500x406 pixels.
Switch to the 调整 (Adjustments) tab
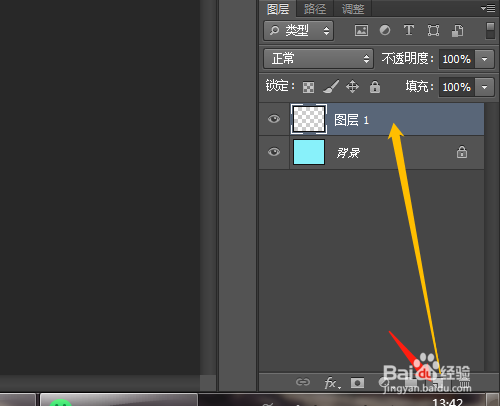[x=353, y=9]
